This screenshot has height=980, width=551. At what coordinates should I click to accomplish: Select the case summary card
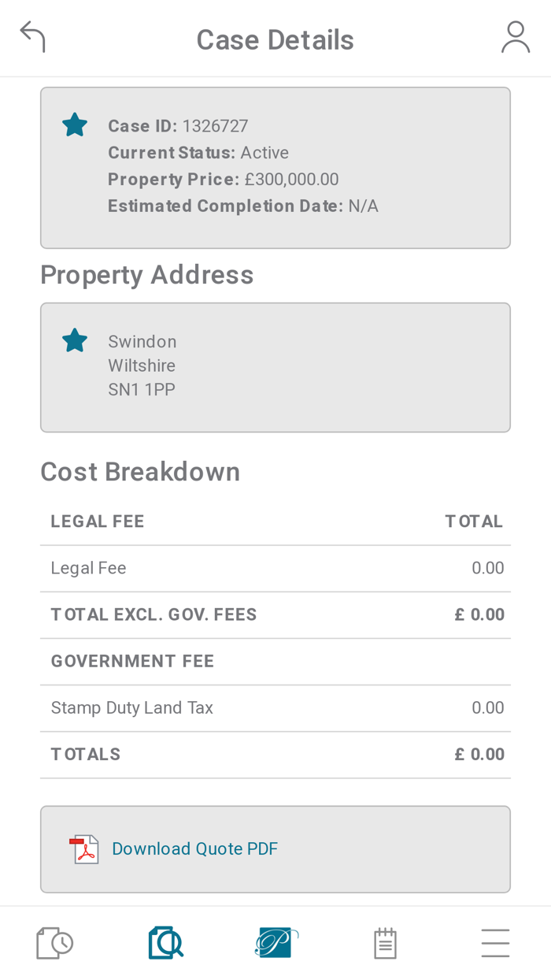[x=275, y=167]
